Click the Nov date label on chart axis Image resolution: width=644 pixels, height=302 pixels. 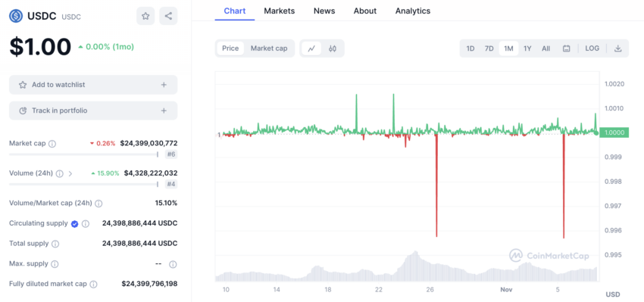[x=506, y=290]
